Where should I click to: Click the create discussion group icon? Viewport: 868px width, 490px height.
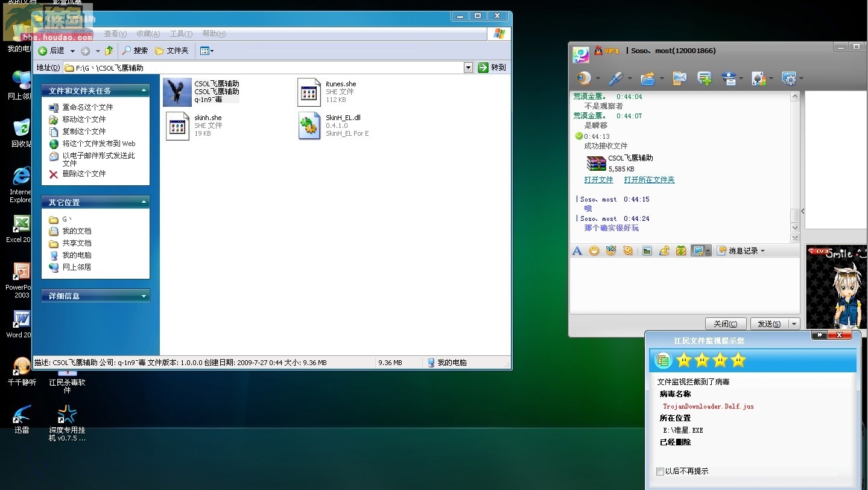coord(704,78)
